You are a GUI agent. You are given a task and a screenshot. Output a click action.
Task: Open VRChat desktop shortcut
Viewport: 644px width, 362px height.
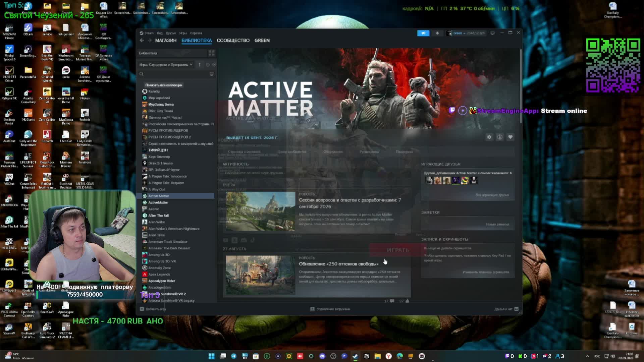9,179
